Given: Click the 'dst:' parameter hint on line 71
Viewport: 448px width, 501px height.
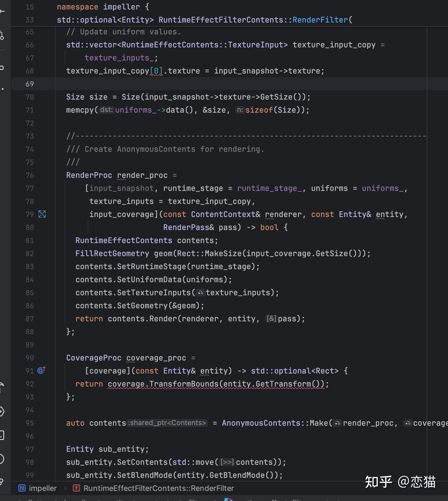Looking at the screenshot, I should tap(106, 110).
